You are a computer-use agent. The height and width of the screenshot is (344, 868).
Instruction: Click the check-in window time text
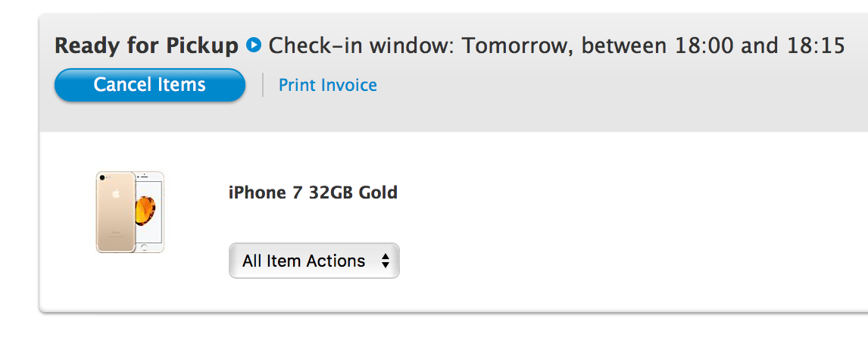point(557,45)
